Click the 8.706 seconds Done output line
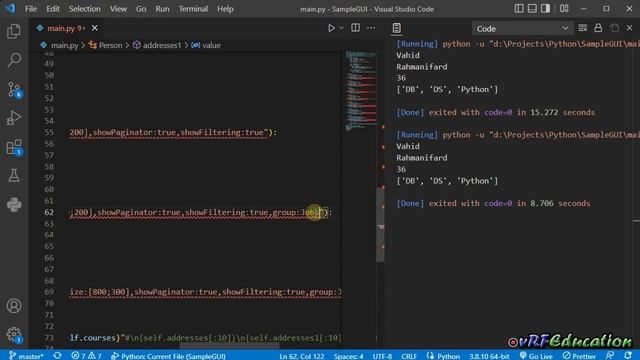The height and width of the screenshot is (360, 640). point(493,203)
